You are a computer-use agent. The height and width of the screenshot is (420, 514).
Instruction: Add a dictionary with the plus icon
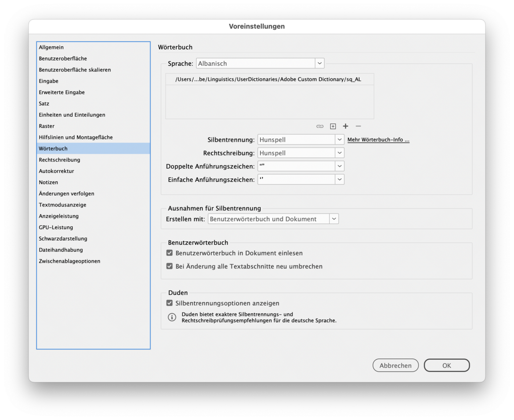345,126
